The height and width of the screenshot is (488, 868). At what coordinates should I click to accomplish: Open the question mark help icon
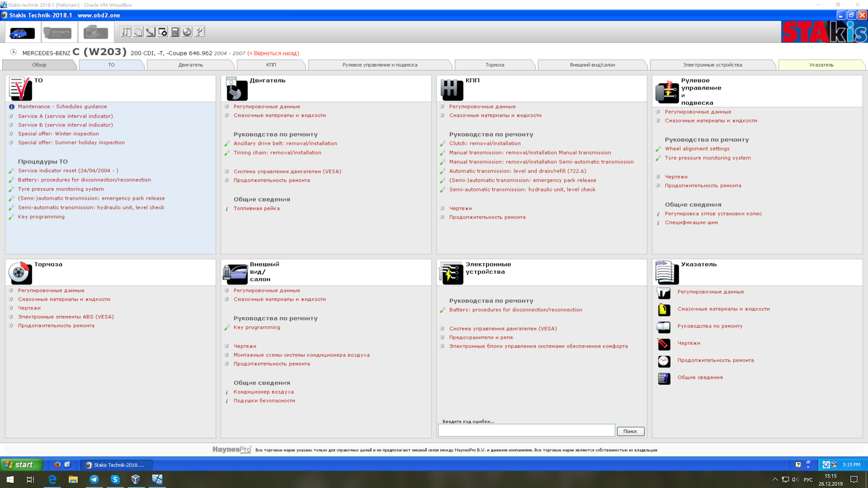coord(199,32)
